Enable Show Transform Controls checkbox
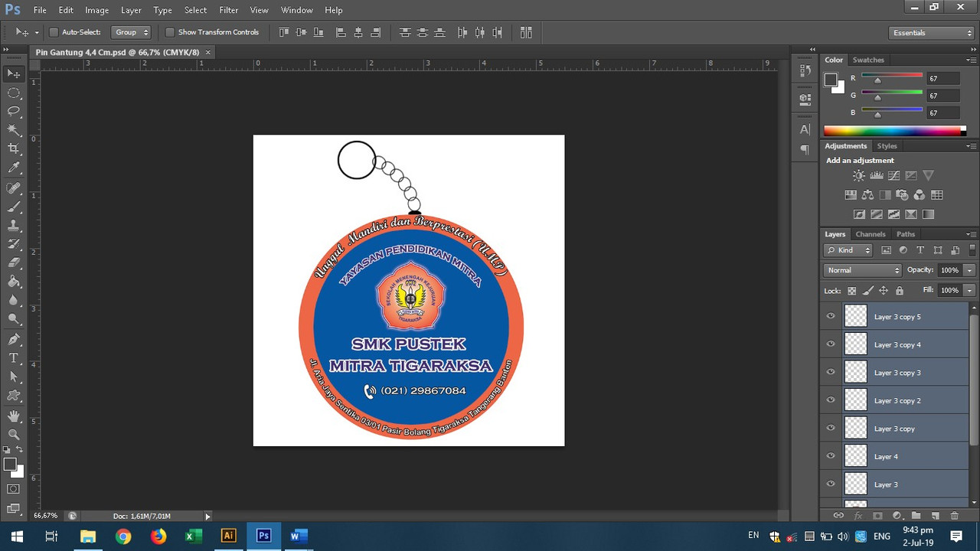 point(170,32)
